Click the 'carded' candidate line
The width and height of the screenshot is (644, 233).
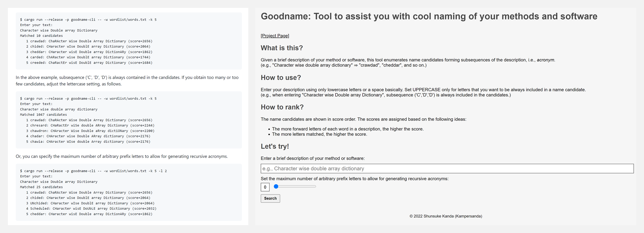tap(88, 57)
